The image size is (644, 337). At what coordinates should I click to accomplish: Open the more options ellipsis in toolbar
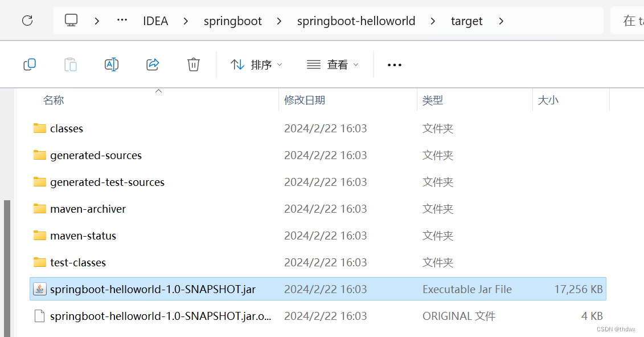394,65
